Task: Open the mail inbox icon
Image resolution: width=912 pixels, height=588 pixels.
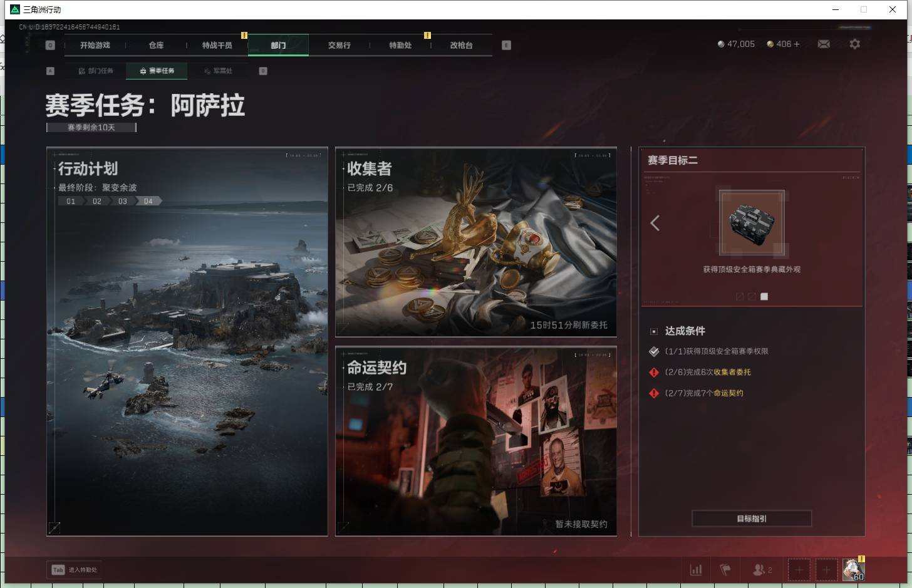Action: (824, 44)
